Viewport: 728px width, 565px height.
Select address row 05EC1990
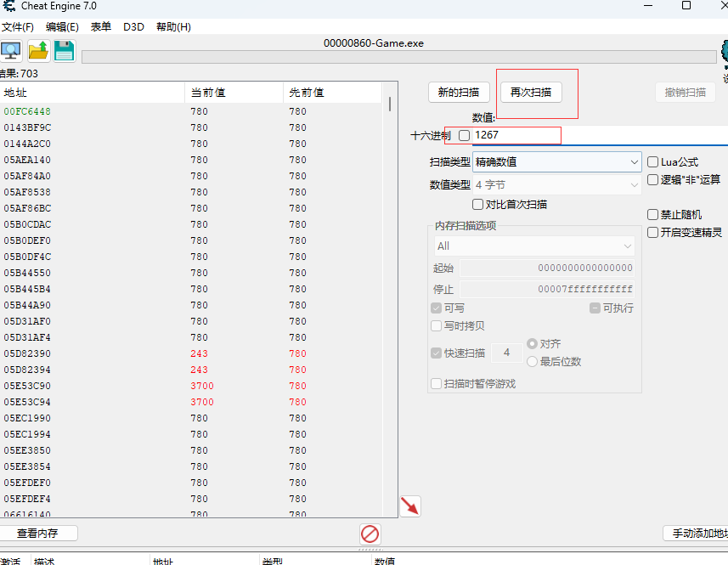click(x=191, y=418)
